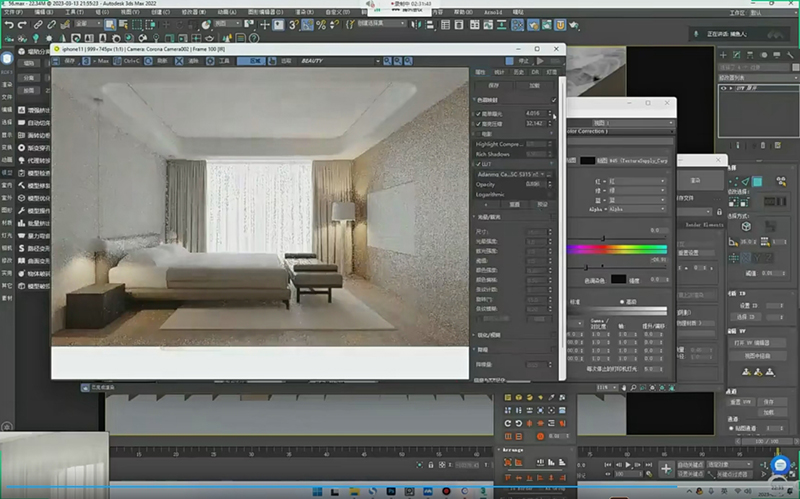Screen dimensions: 800x499
Task: Select the Select and Move crosshair tool
Action: click(x=264, y=24)
